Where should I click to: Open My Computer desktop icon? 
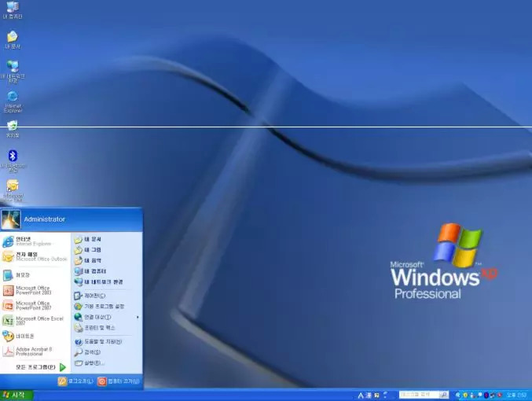13,8
